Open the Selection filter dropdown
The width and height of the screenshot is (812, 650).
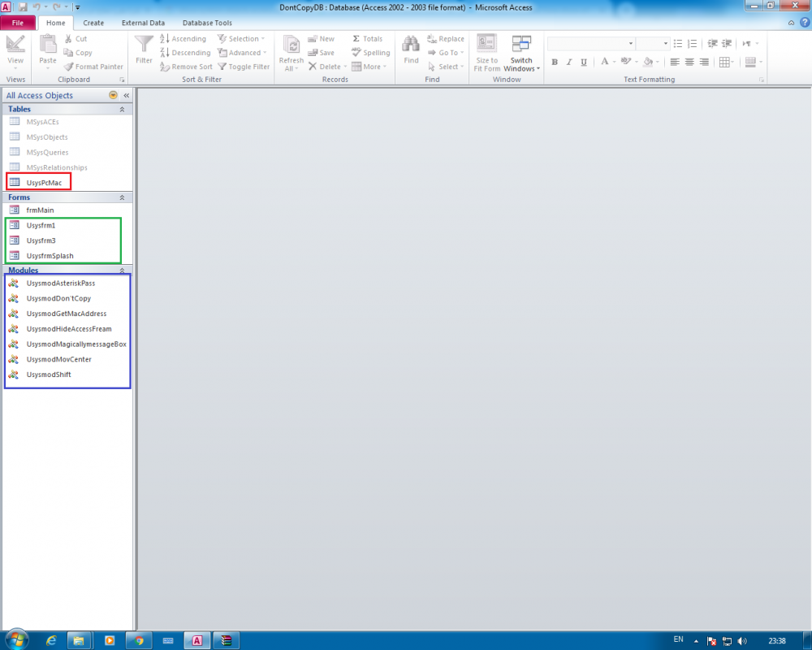pos(241,39)
